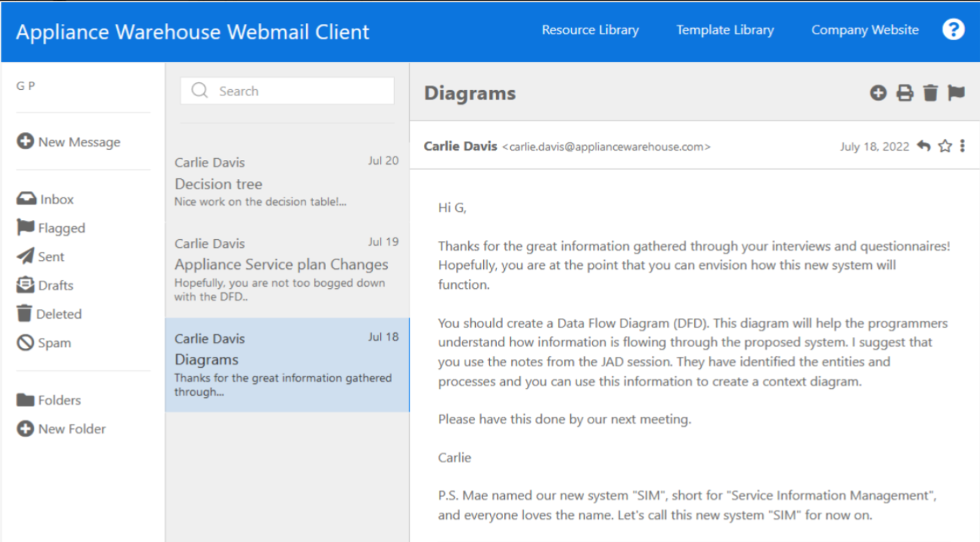Create a New Folder

point(61,429)
